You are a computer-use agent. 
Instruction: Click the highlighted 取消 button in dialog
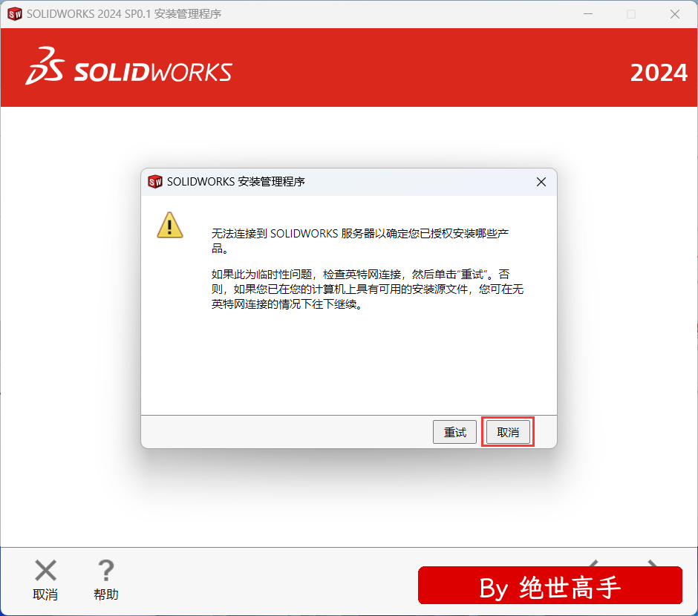tap(508, 432)
